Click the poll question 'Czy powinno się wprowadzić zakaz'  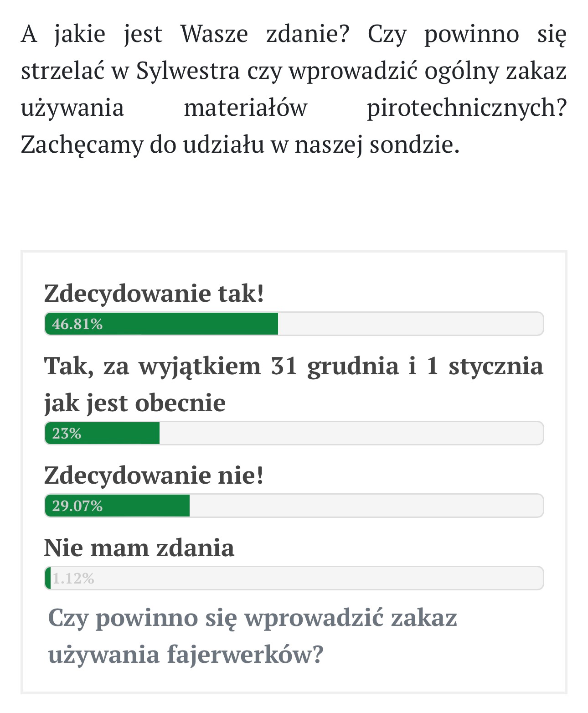tap(253, 619)
